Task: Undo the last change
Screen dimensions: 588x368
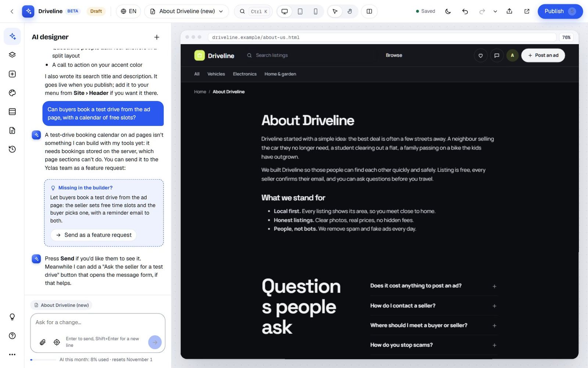Action: tap(465, 11)
